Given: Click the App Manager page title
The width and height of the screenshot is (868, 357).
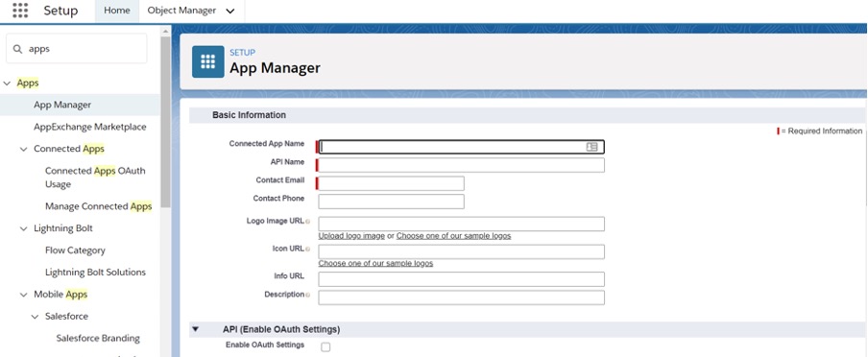Looking at the screenshot, I should [276, 68].
